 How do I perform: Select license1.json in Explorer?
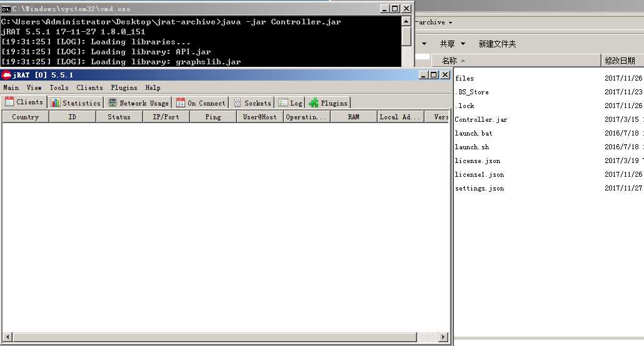coord(480,174)
